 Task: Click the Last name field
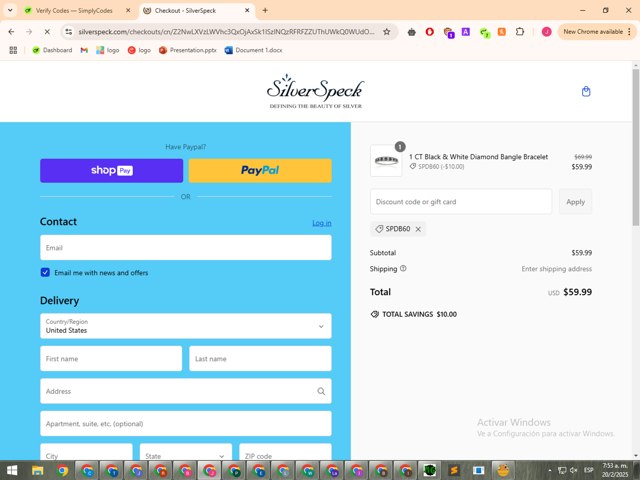tap(260, 358)
